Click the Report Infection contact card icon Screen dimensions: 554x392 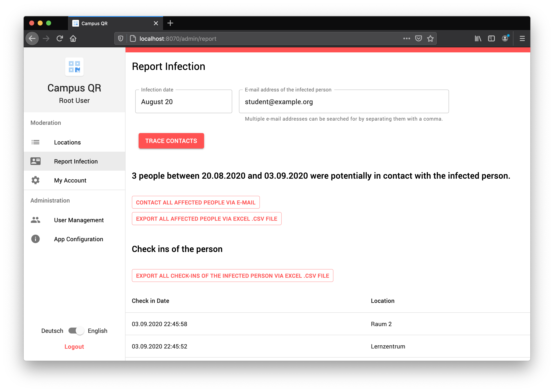pos(35,161)
